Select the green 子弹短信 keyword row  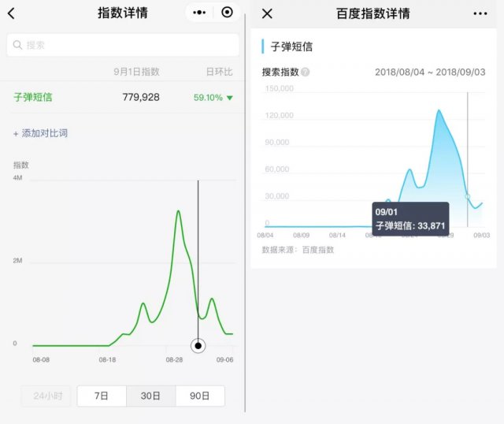[33, 98]
